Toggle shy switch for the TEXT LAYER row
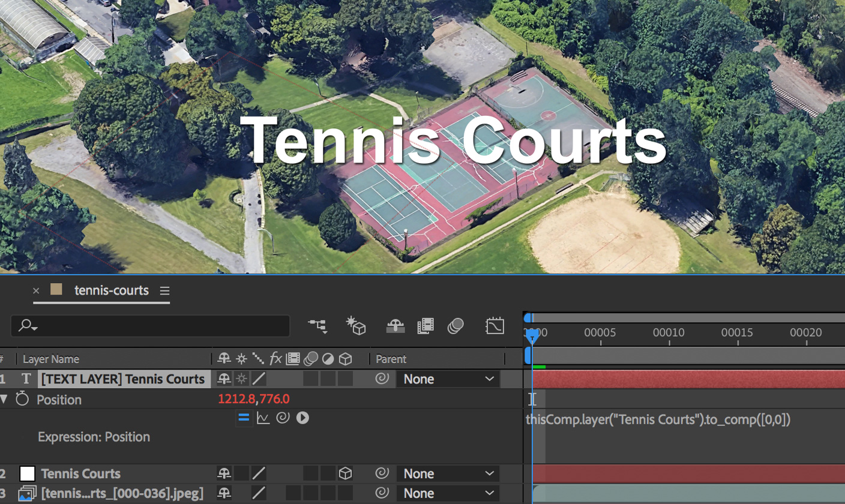 [x=224, y=379]
